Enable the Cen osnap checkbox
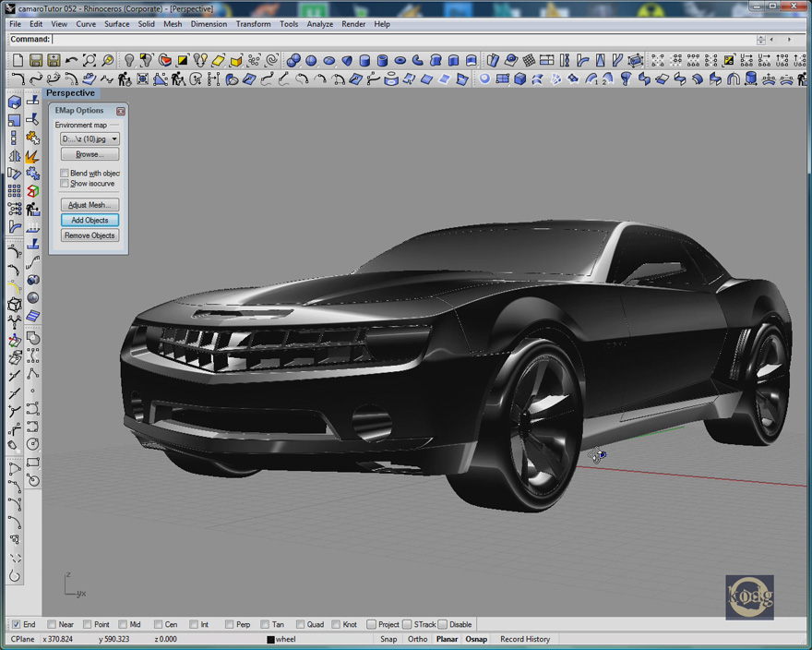 [158, 624]
